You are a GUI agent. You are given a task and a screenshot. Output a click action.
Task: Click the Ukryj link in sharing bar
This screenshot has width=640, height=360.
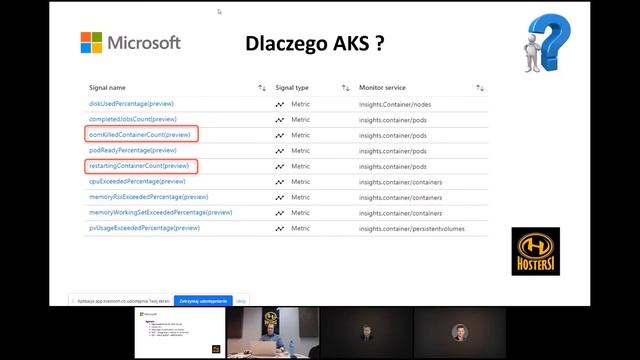pyautogui.click(x=241, y=301)
